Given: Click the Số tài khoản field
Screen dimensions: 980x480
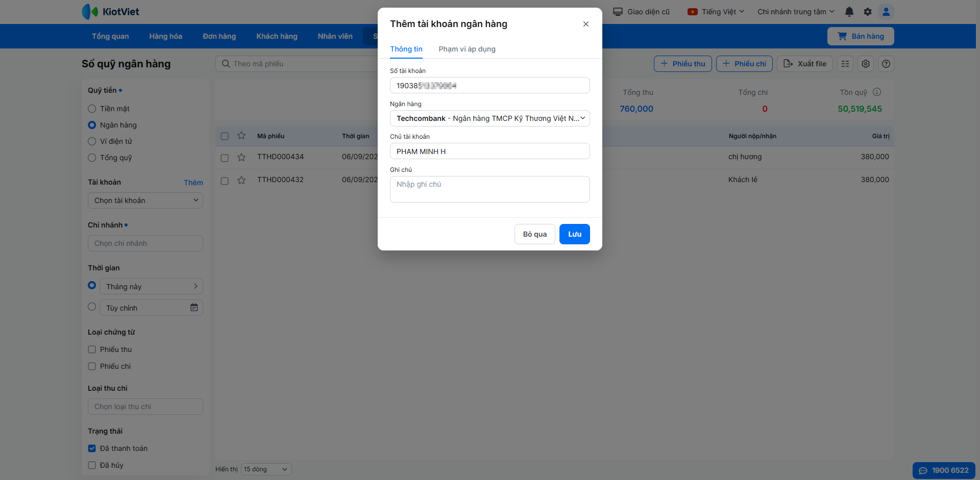Looking at the screenshot, I should point(490,85).
